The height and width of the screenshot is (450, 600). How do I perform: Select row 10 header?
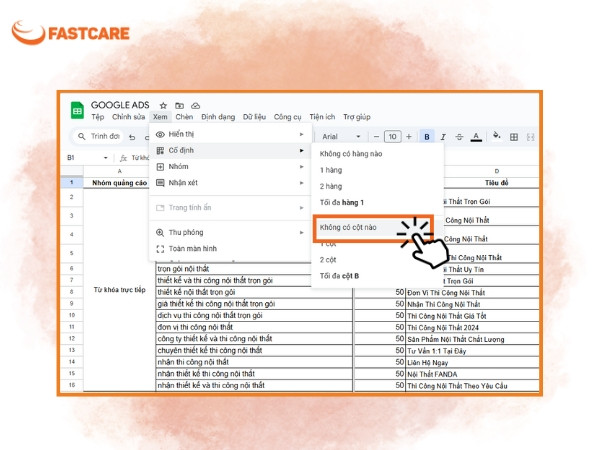[x=72, y=315]
